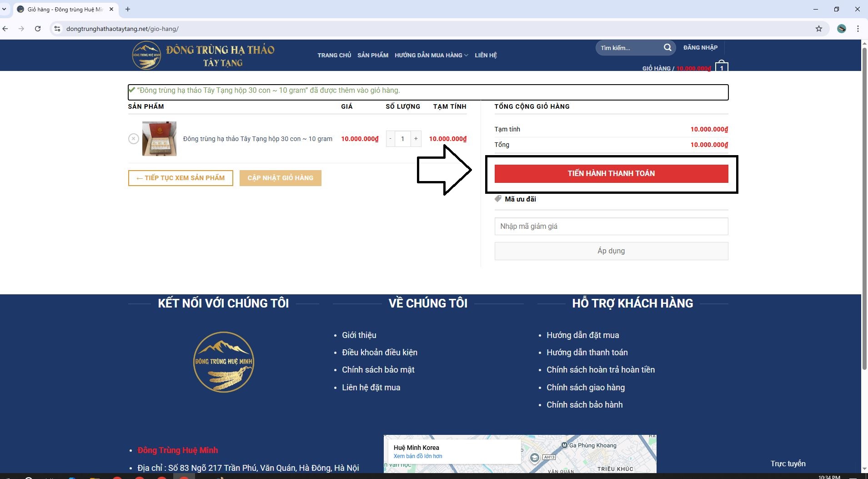Screen dimensions: 868x479
Task: Click the Mã ưu đãi heading
Action: click(520, 199)
